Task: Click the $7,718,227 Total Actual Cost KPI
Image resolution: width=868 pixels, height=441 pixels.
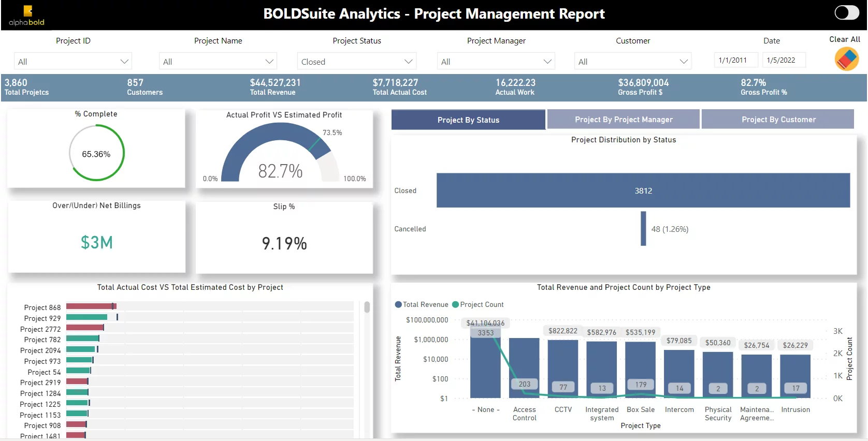Action: pyautogui.click(x=400, y=86)
